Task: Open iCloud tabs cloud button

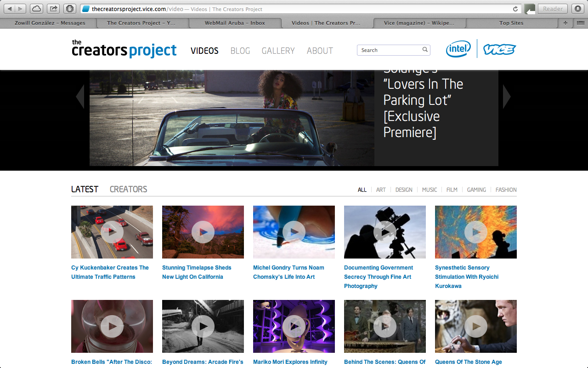Action: click(x=36, y=9)
